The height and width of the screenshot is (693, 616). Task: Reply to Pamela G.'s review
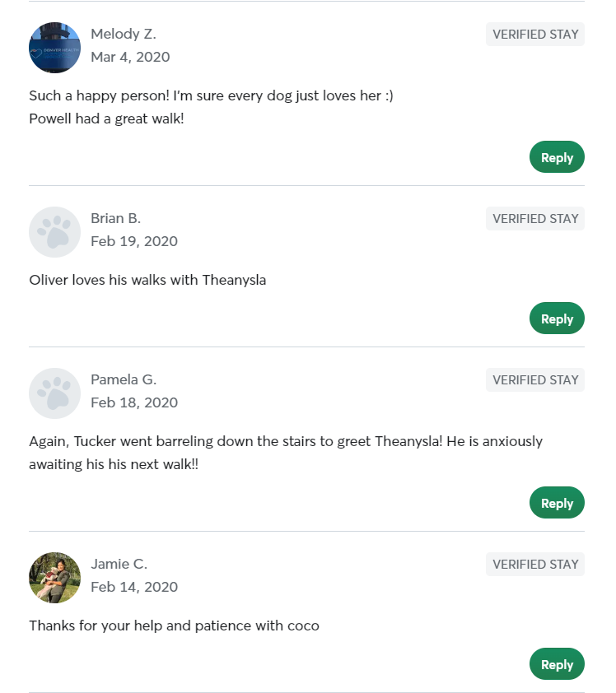[x=557, y=502]
